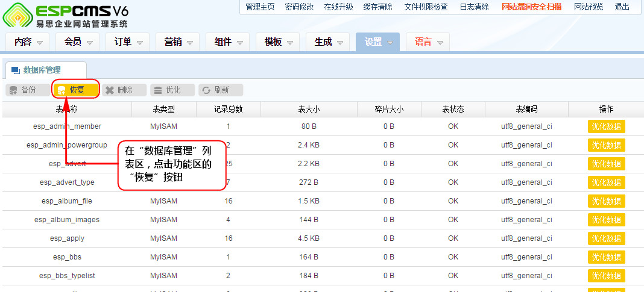Image resolution: width=644 pixels, height=292 pixels.
Task: Expand the 内容 menu arrow
Action: [x=40, y=42]
